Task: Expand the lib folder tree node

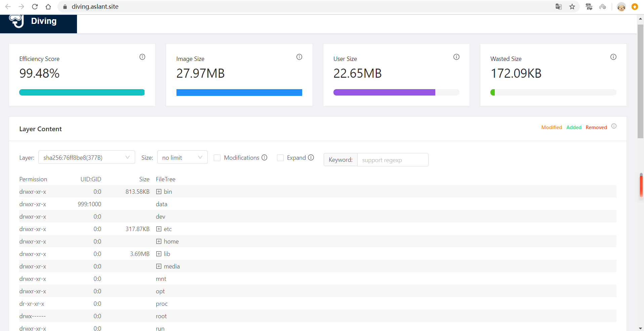Action: coord(159,254)
